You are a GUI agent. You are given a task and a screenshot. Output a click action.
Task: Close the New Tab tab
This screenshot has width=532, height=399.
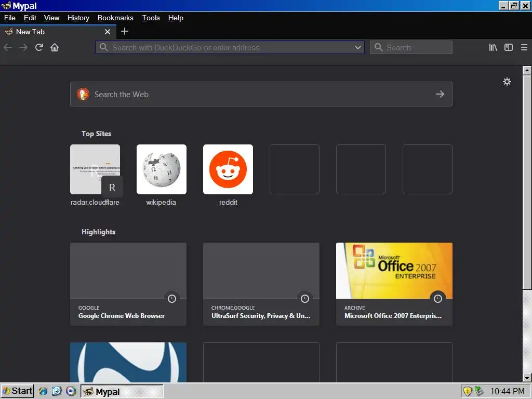click(108, 32)
